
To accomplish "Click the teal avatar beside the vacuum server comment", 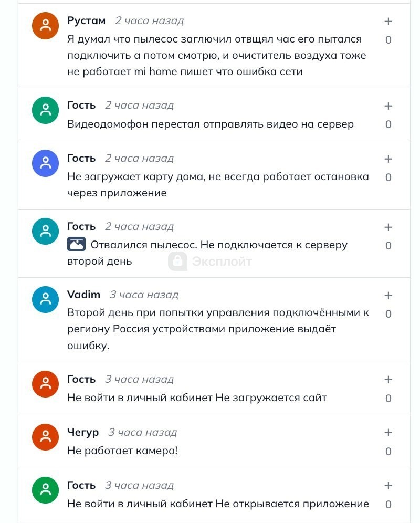I will 45,231.
